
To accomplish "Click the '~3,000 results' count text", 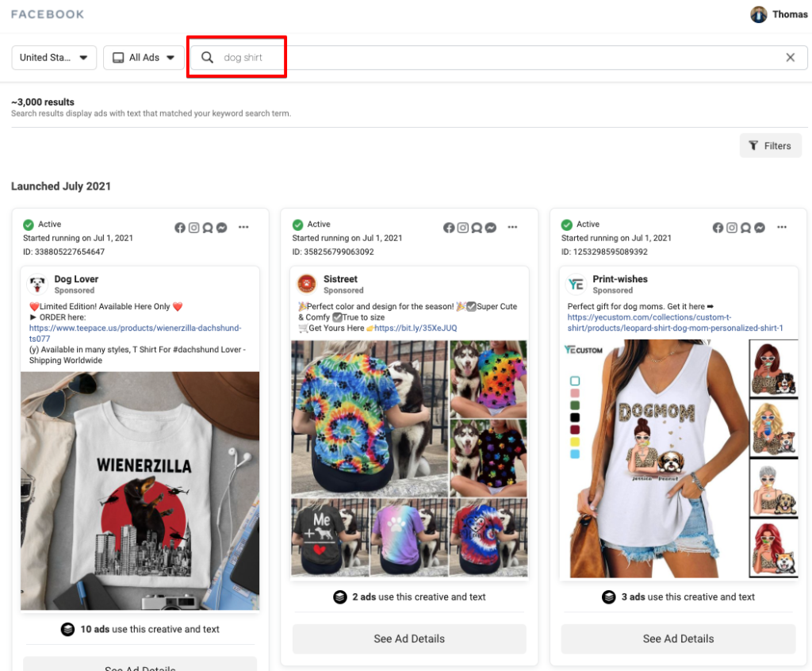I will coord(43,102).
